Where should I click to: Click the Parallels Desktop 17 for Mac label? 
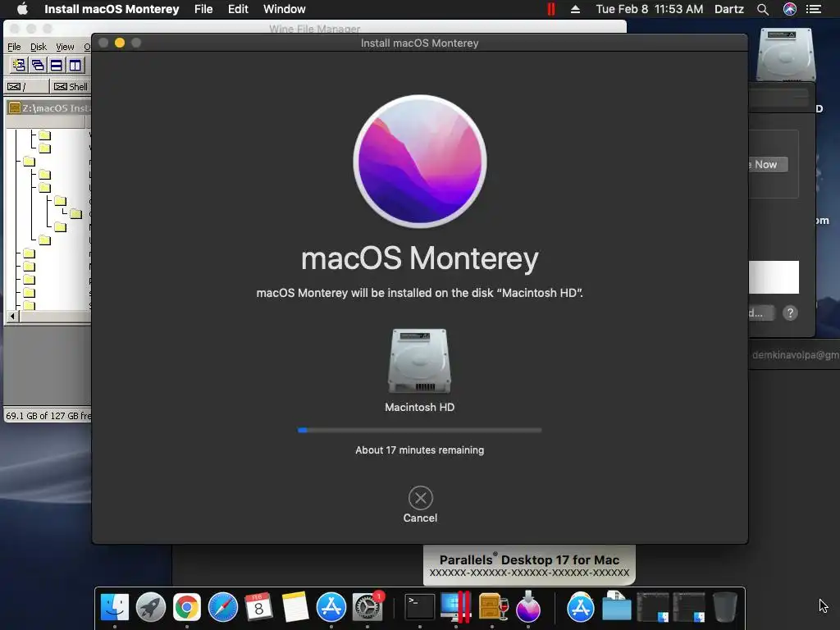[529, 559]
